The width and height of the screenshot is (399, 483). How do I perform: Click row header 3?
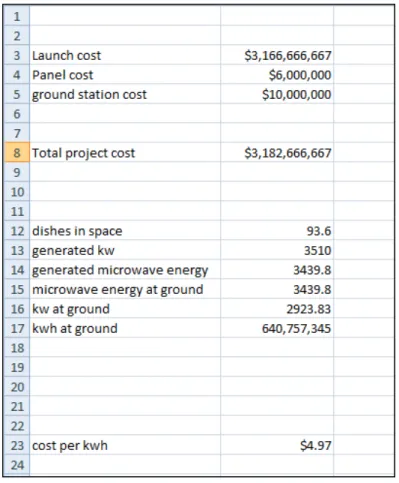(x=17, y=55)
